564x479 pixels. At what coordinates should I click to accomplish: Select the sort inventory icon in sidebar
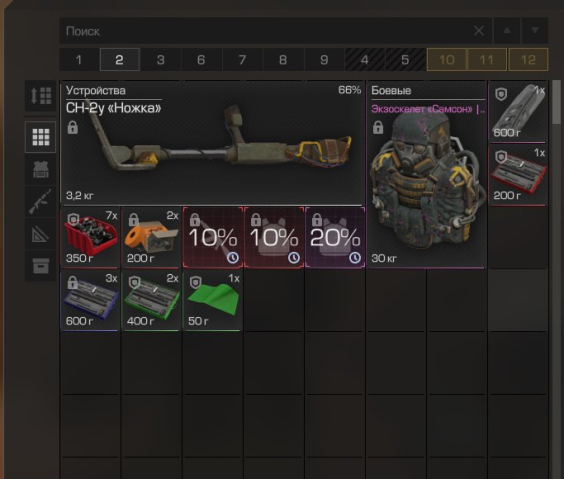(x=40, y=96)
